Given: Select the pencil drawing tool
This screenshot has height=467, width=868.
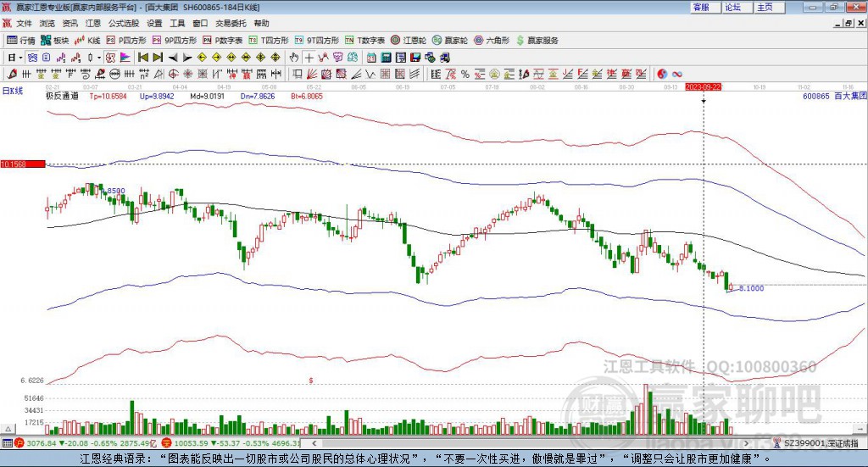Looking at the screenshot, I should (x=12, y=74).
